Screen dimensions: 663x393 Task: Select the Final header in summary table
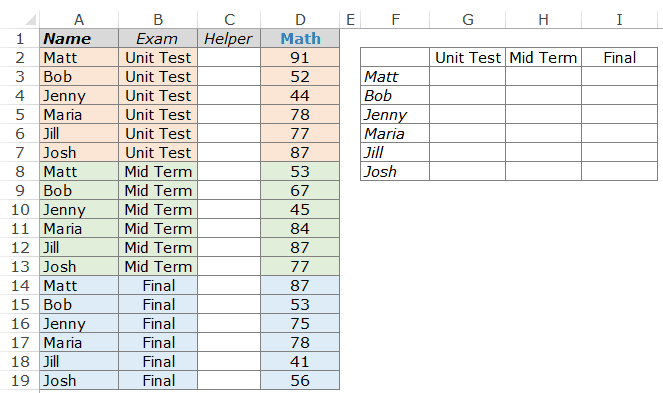(619, 58)
